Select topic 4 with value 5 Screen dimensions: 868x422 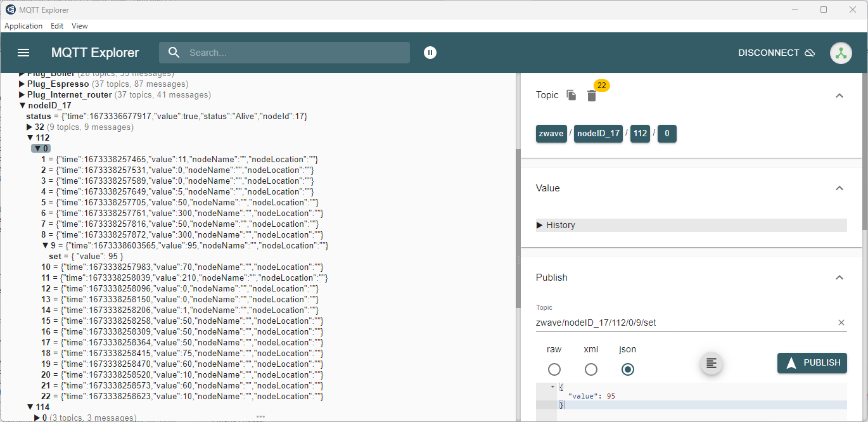177,191
